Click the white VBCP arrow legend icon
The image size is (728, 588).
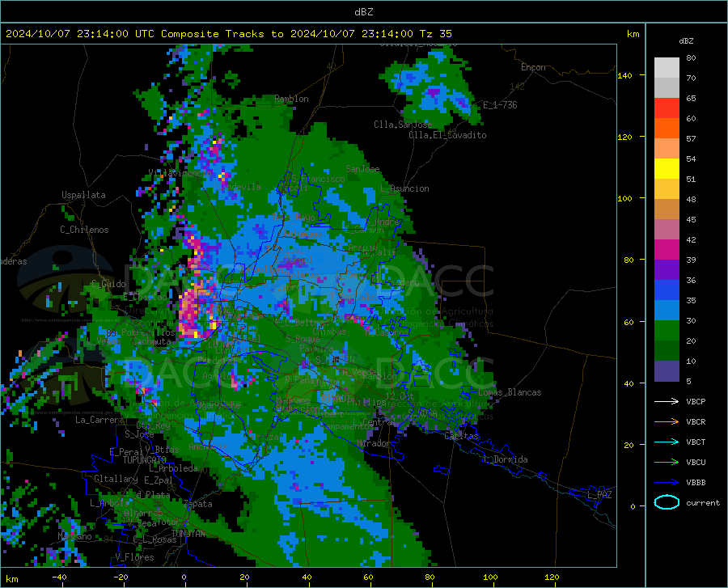667,401
